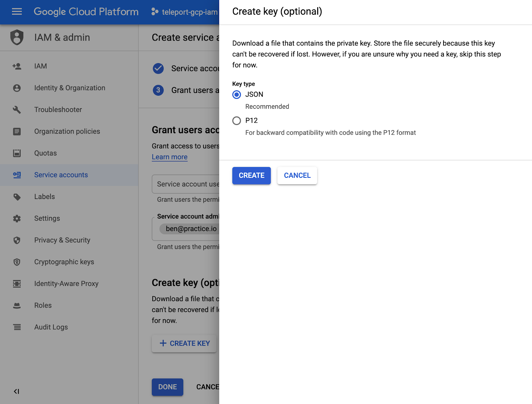Click the Settings gear icon

coord(17,219)
